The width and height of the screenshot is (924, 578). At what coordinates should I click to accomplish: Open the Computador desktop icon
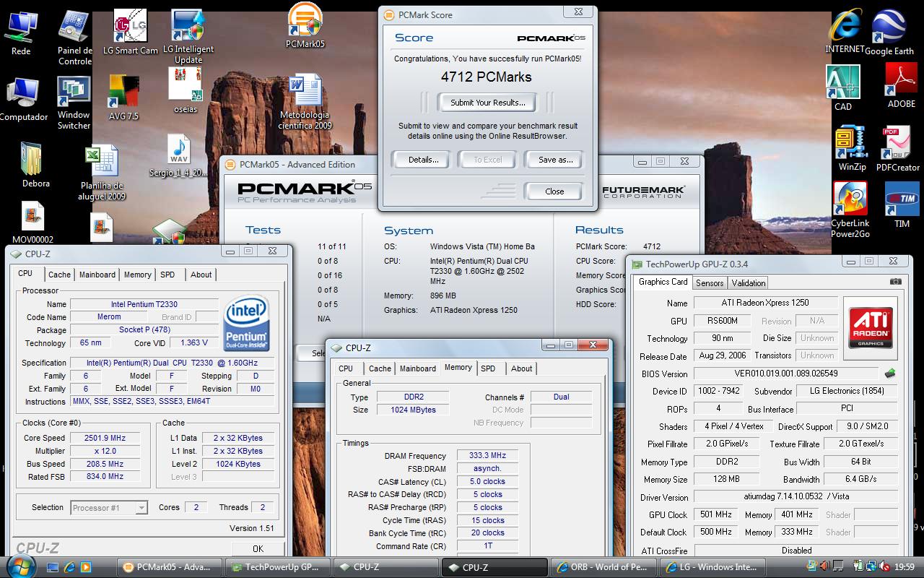point(23,100)
